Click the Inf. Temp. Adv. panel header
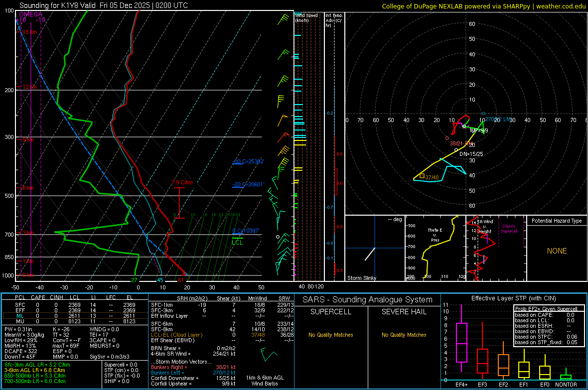The image size is (588, 390). point(334,20)
